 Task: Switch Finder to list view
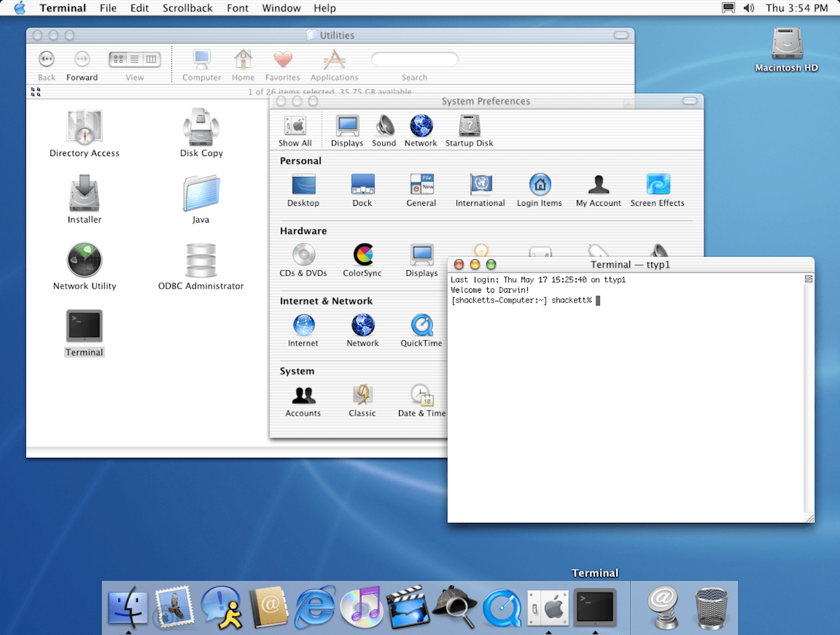click(135, 60)
